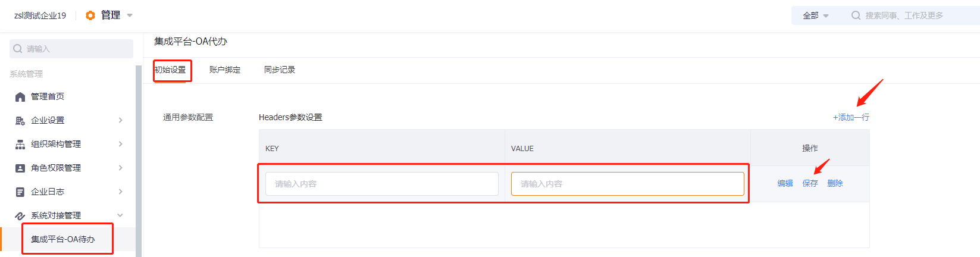Expand the 角色权限管理 chevron

(120, 168)
